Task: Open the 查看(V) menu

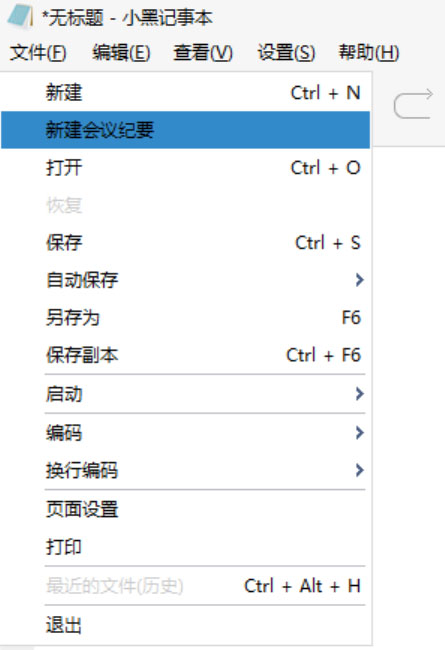Action: coord(203,53)
